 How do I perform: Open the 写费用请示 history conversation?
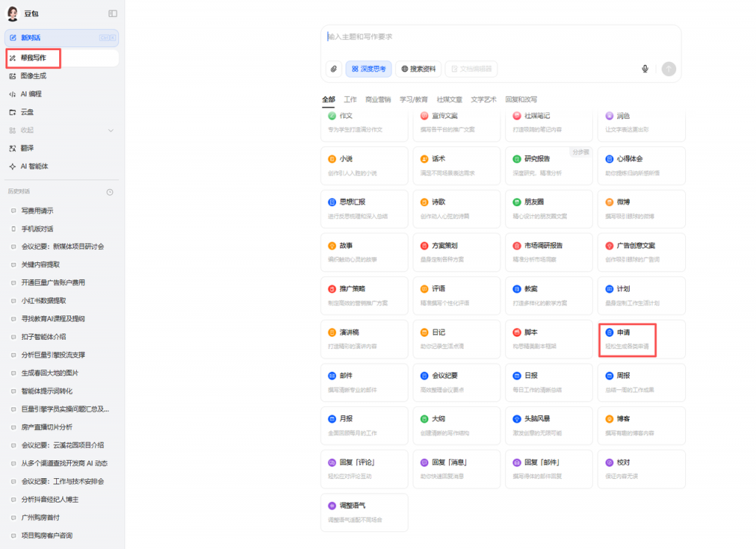click(x=37, y=211)
